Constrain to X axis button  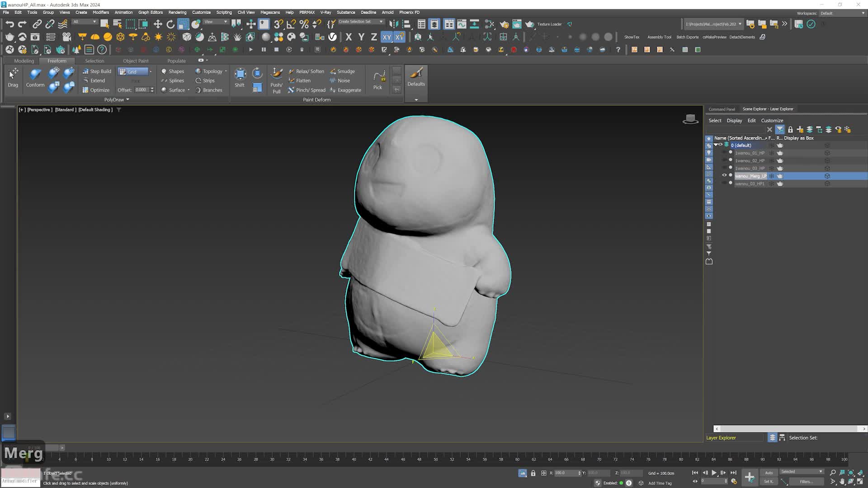pyautogui.click(x=349, y=37)
